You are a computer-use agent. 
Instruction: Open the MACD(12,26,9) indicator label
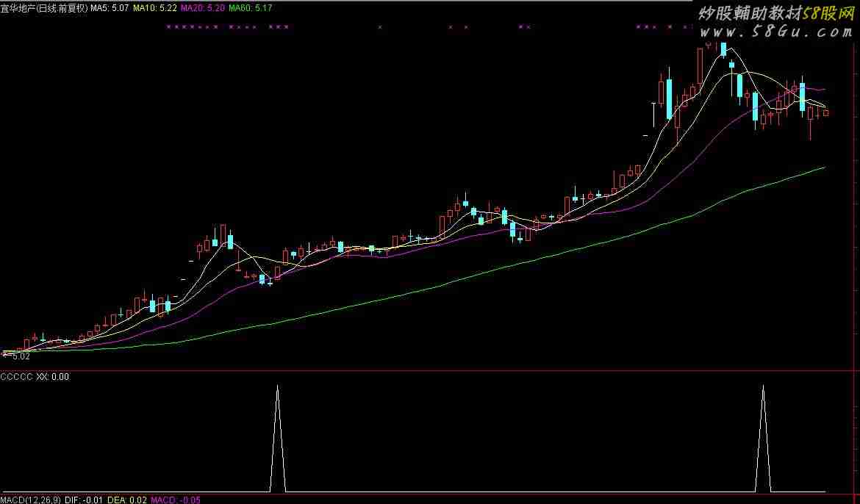click(x=31, y=500)
